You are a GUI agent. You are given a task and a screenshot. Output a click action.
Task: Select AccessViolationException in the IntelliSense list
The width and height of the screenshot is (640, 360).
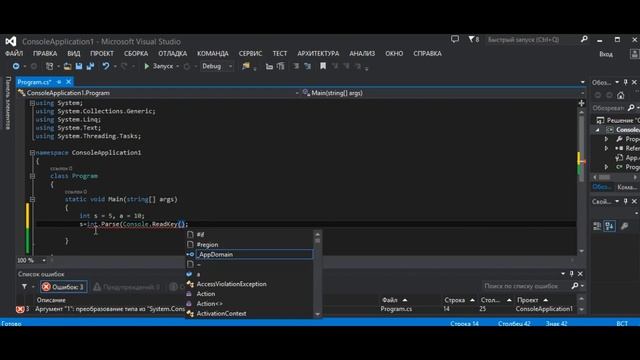249,284
